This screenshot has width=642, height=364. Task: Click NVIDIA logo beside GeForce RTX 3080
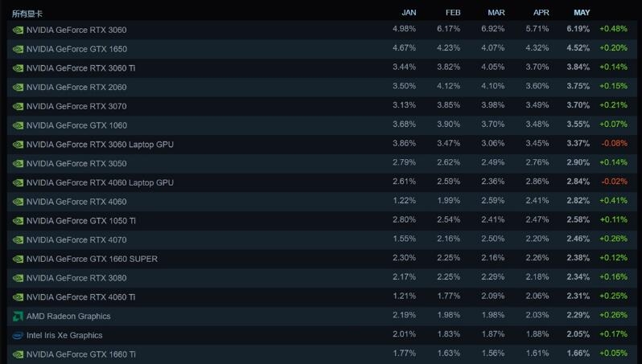(x=18, y=278)
